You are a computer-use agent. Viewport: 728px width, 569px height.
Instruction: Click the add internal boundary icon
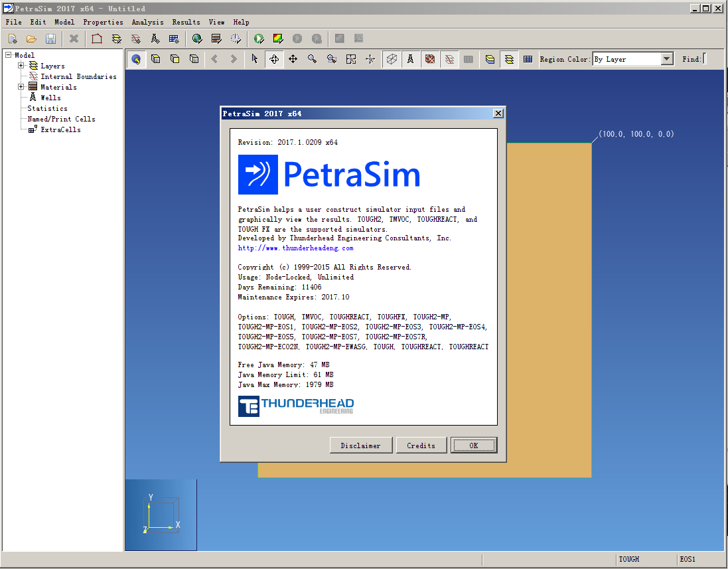click(x=135, y=39)
